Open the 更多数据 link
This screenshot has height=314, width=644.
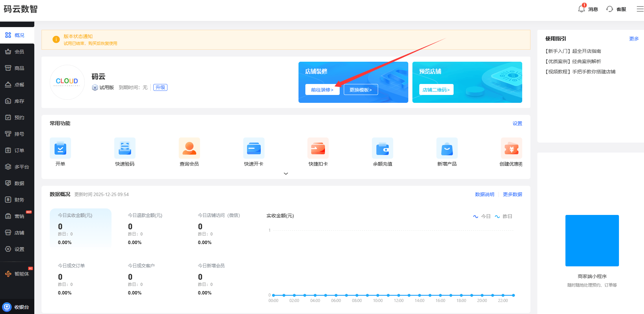coord(512,194)
